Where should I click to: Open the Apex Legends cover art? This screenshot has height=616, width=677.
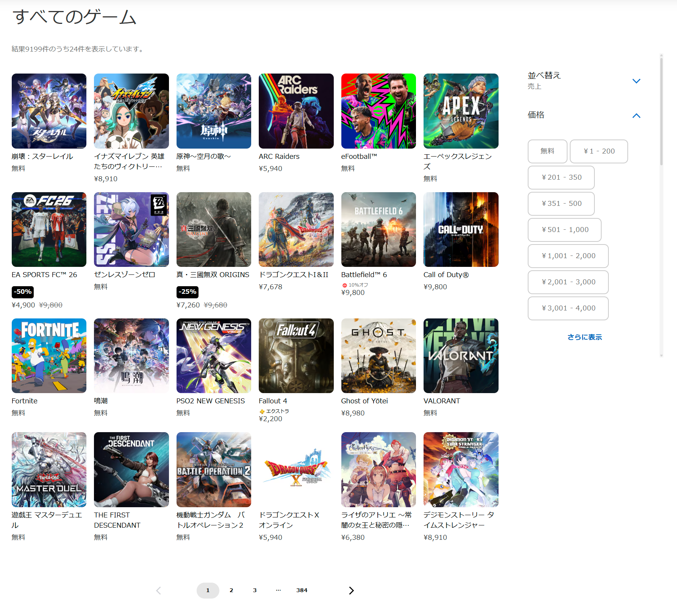click(461, 111)
